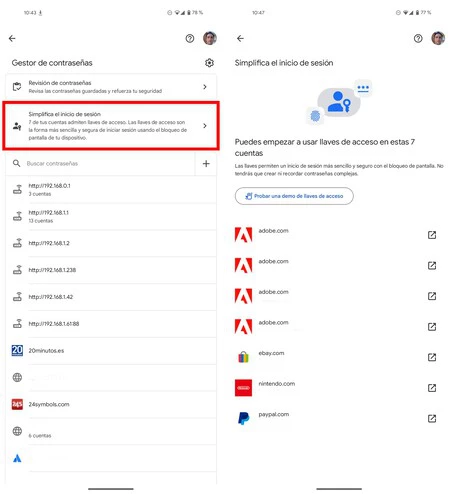Focus the Buscar contraseñas search field

pos(100,164)
